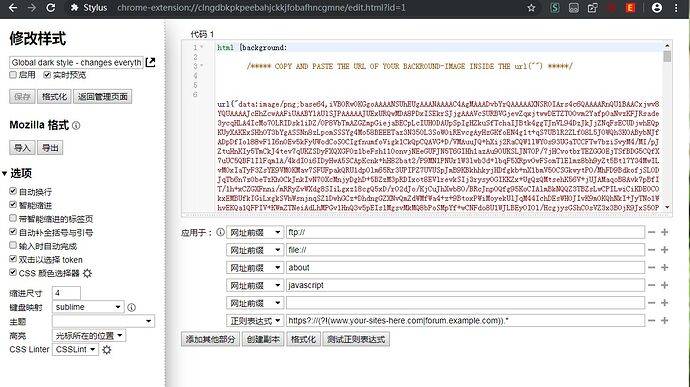Open the 正则表达式 type dropdown
This screenshot has width=690, height=387.
[255, 321]
